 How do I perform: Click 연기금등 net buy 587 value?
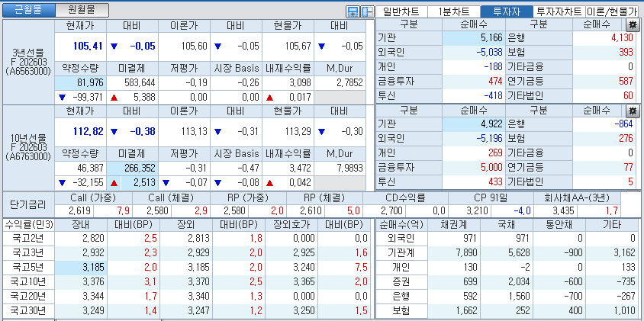pos(604,81)
